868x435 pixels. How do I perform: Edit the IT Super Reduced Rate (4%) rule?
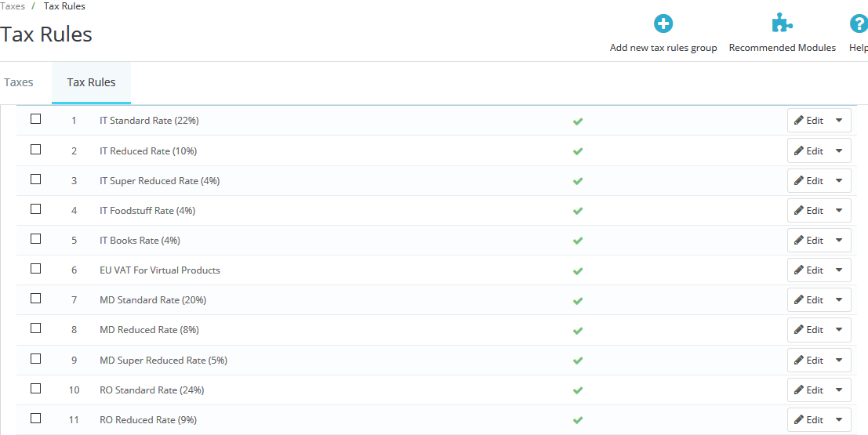[x=808, y=181]
